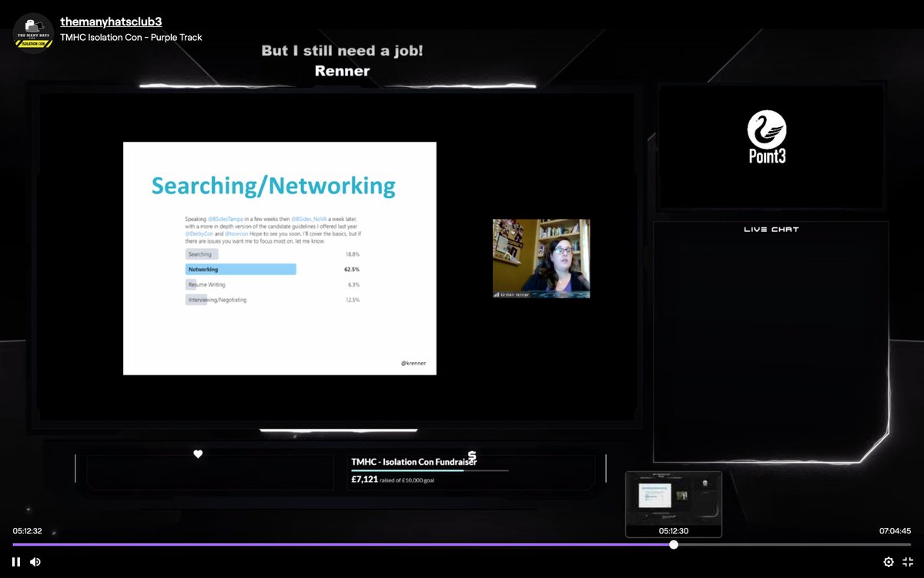Pause the video playback

(16, 562)
